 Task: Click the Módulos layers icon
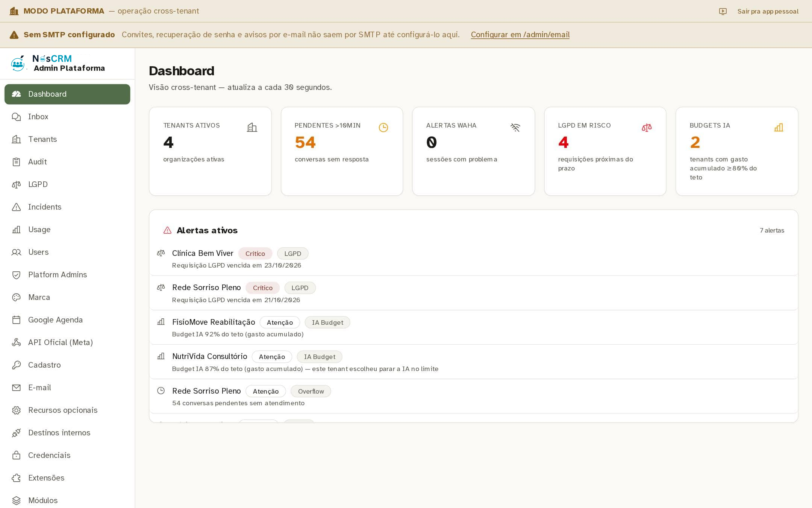pos(16,500)
